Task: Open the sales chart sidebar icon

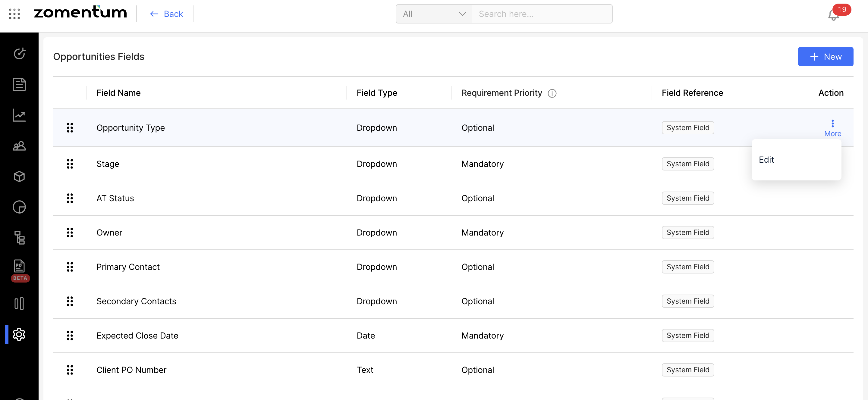Action: (x=19, y=115)
